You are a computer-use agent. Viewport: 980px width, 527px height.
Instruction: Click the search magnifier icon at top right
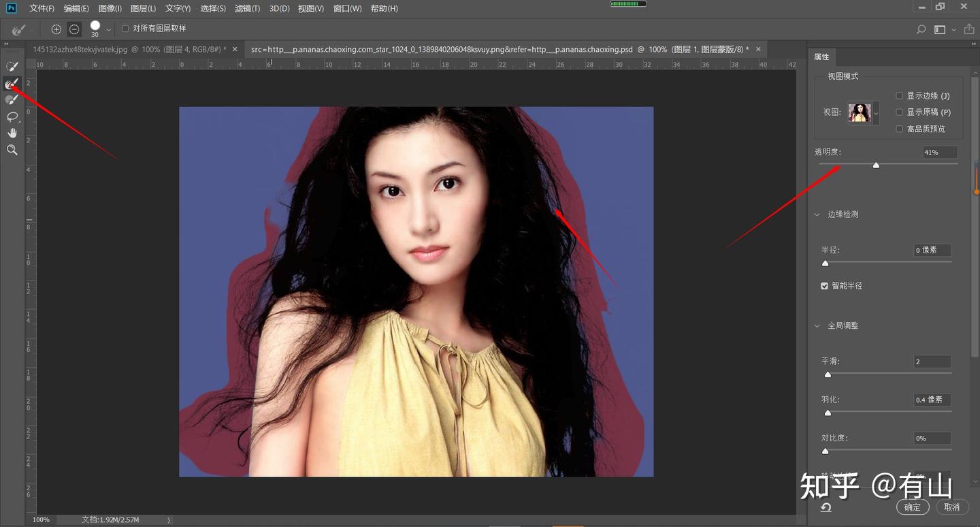[921, 29]
